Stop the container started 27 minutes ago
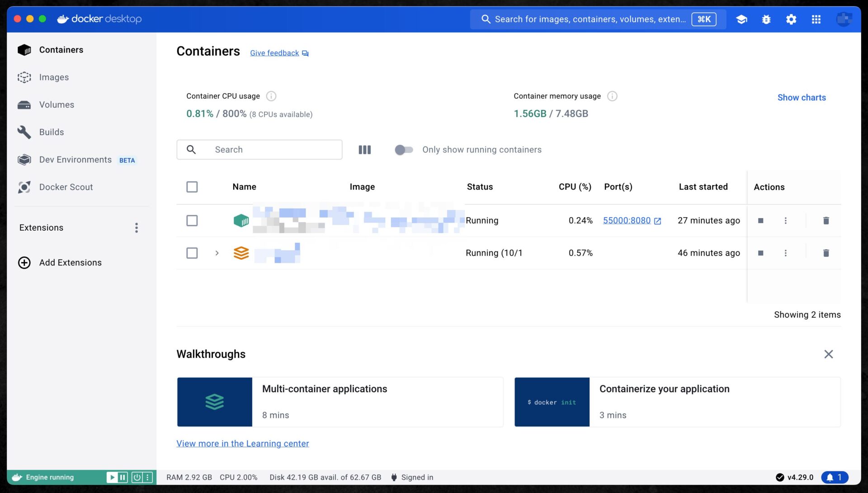The height and width of the screenshot is (493, 868). pos(761,221)
